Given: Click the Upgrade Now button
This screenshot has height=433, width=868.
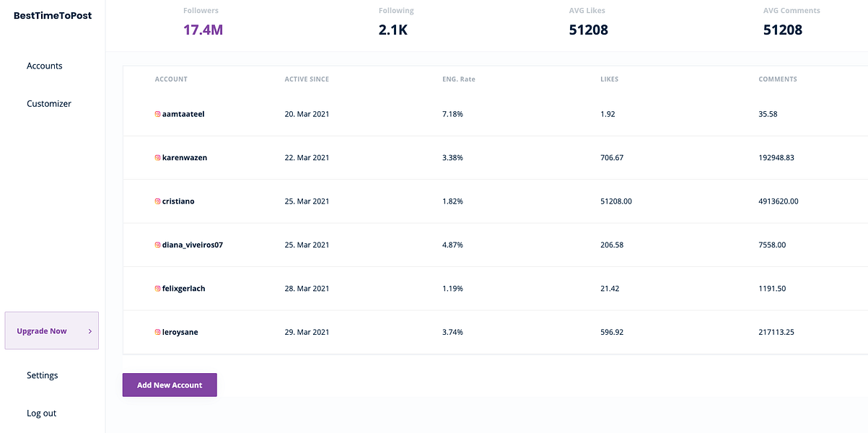Looking at the screenshot, I should click(x=42, y=331).
